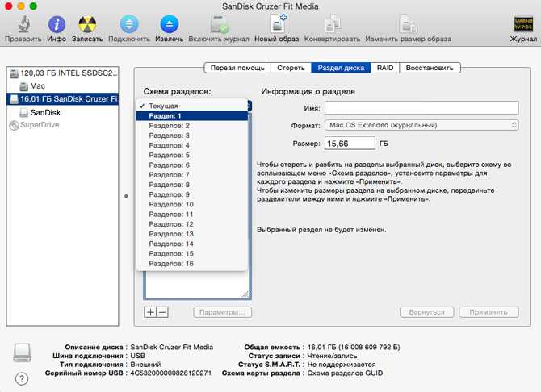This screenshot has height=392, width=541.
Task: Click the partition layout box's corner grip
Action: [x=245, y=294]
